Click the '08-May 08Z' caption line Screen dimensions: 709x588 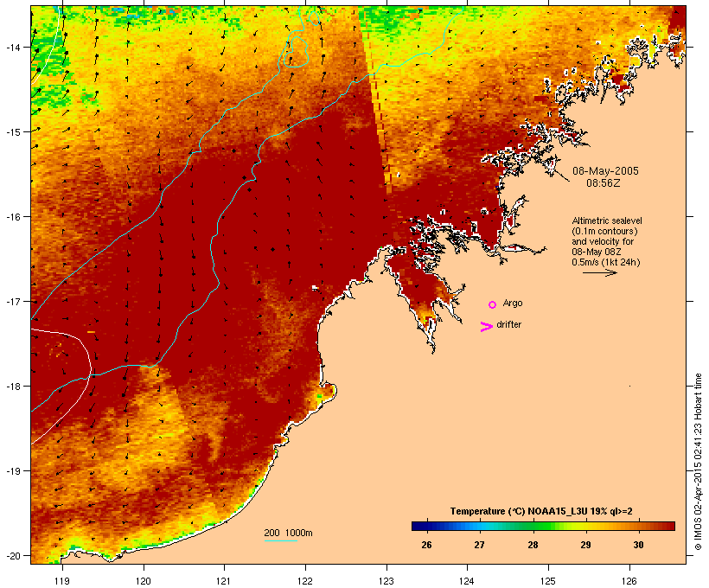[597, 252]
